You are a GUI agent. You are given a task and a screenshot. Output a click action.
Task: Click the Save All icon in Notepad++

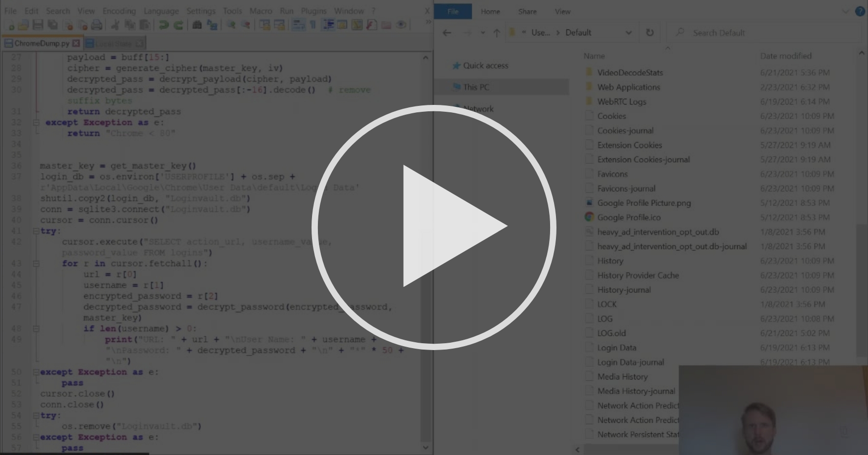click(x=52, y=25)
